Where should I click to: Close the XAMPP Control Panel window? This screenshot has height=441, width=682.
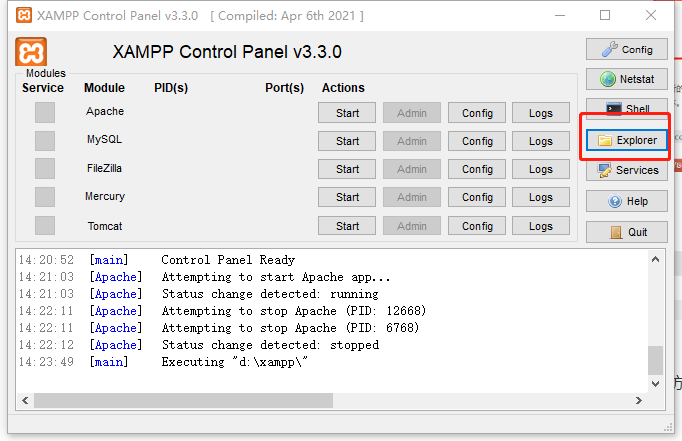pyautogui.click(x=651, y=15)
